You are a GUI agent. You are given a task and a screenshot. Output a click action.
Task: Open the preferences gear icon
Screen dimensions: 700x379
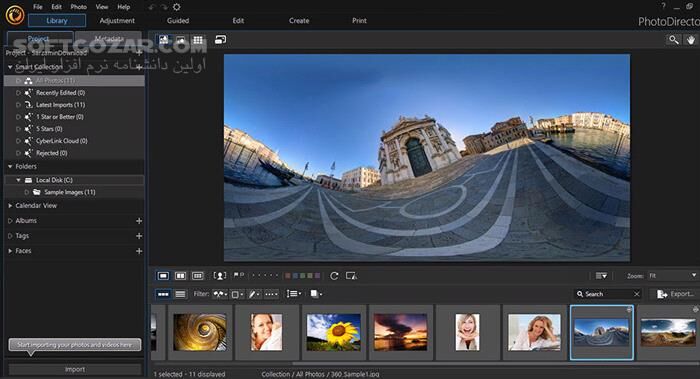click(x=177, y=7)
